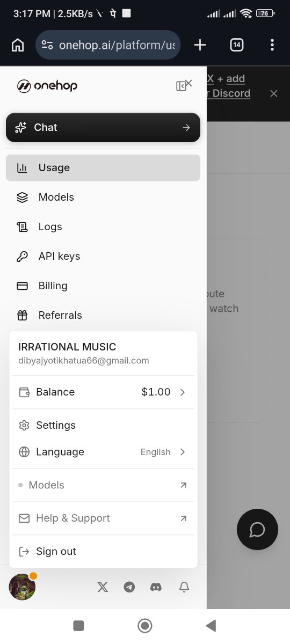290x644 pixels.
Task: Open the Telegram social icon
Action: pyautogui.click(x=129, y=587)
